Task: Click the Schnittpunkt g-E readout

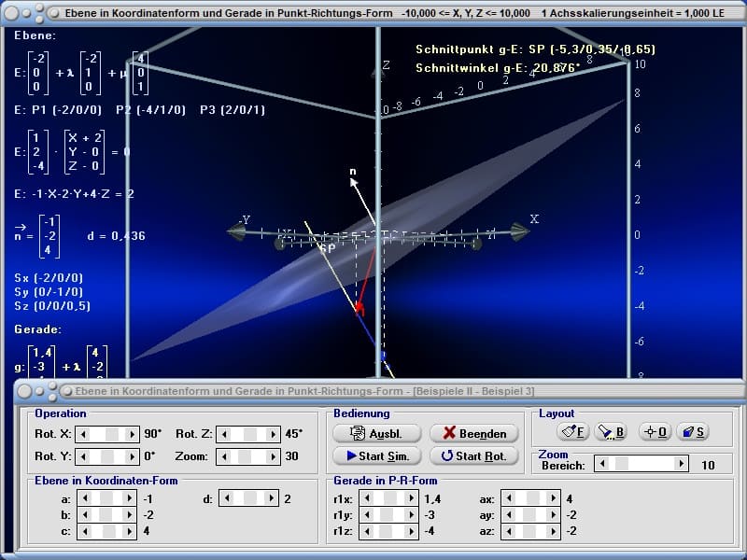Action: (535, 49)
